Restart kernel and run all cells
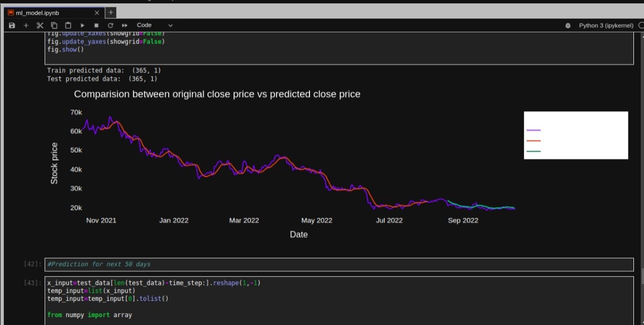Screen dimensions: 644x325 pyautogui.click(x=125, y=26)
